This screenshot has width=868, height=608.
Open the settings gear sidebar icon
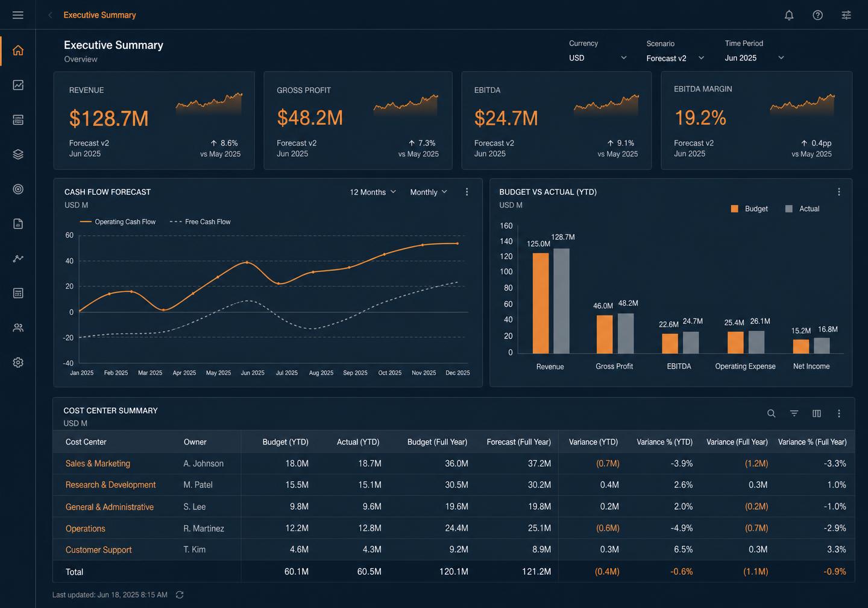point(18,363)
